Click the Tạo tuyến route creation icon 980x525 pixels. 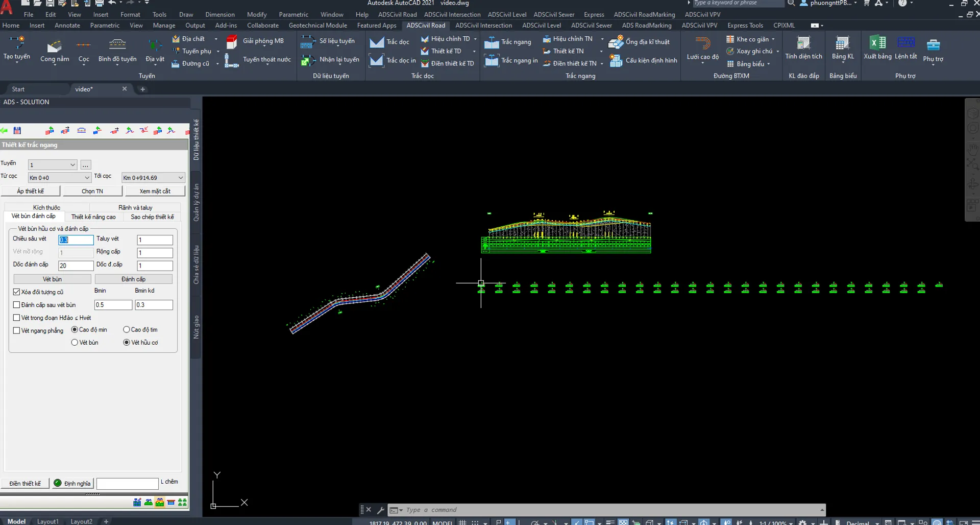click(17, 43)
